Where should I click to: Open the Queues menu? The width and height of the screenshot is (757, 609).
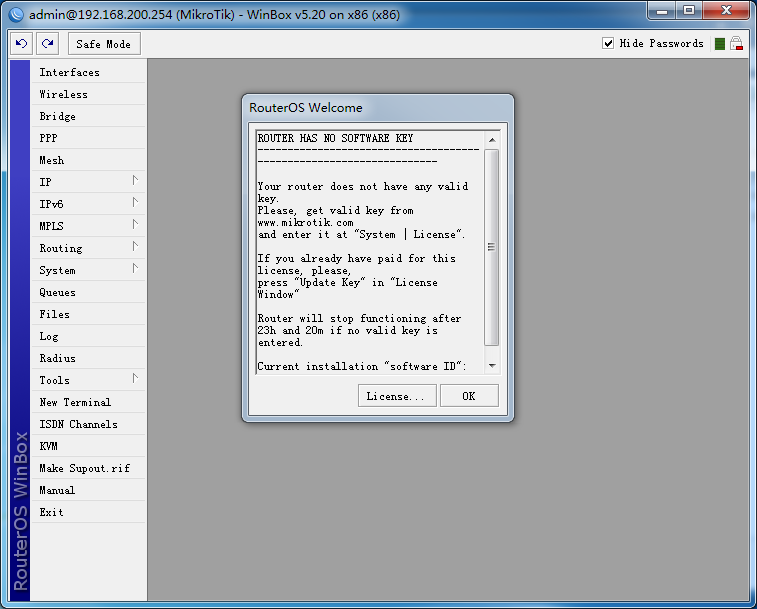point(88,292)
